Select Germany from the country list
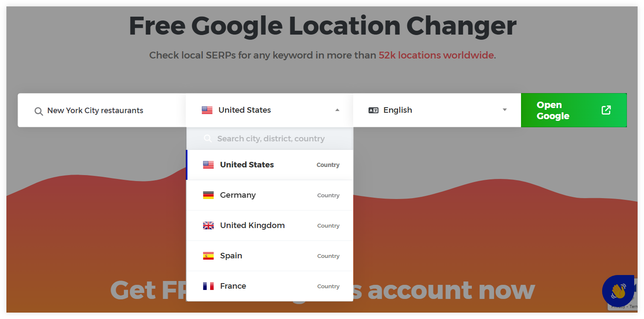Viewport: 644px width, 319px height. (238, 195)
